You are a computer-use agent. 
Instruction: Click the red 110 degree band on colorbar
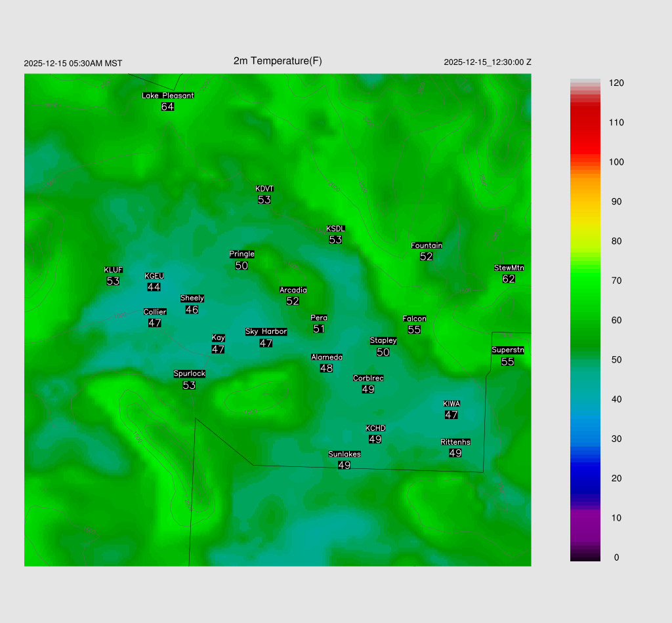coord(585,123)
